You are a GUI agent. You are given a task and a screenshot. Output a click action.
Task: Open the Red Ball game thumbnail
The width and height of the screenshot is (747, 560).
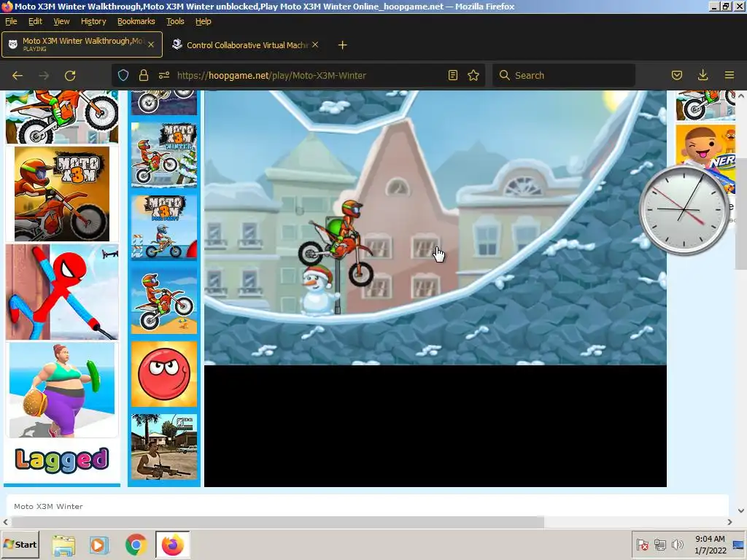tap(164, 374)
